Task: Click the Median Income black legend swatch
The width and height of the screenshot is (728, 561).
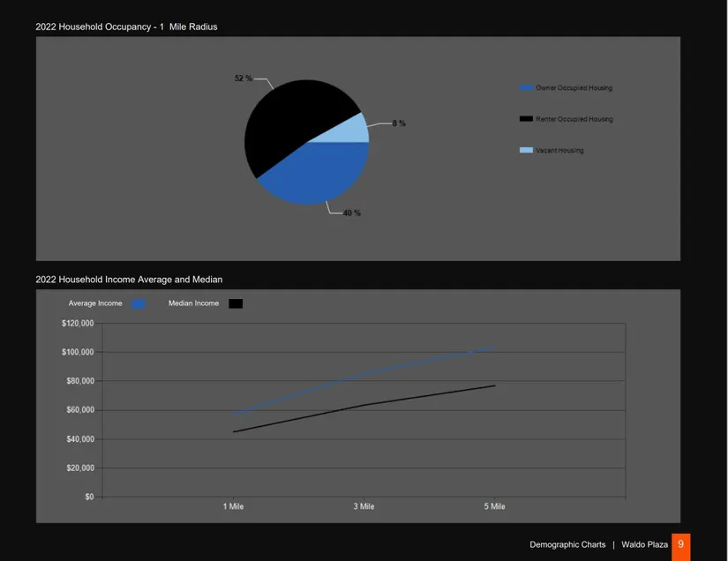Action: (x=236, y=303)
